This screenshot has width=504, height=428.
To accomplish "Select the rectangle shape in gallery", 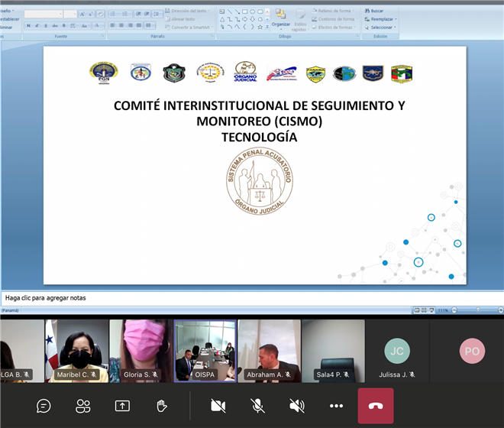I will point(245,11).
